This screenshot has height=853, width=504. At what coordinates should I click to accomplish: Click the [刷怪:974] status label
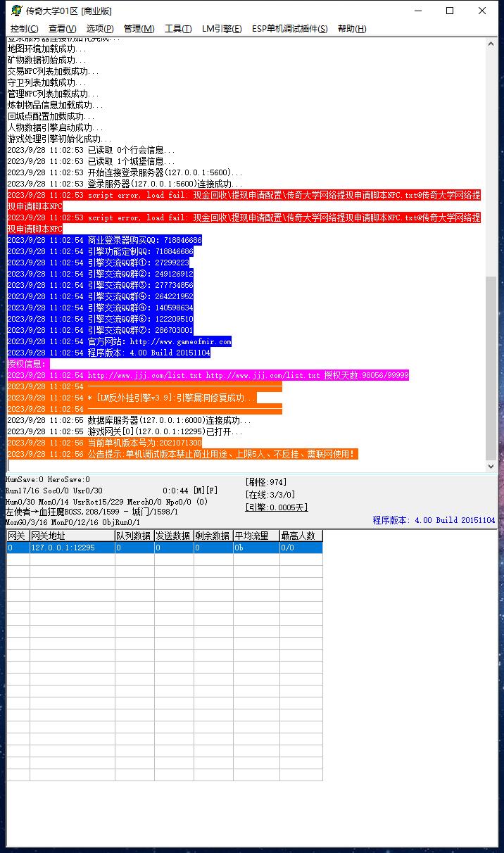[266, 482]
